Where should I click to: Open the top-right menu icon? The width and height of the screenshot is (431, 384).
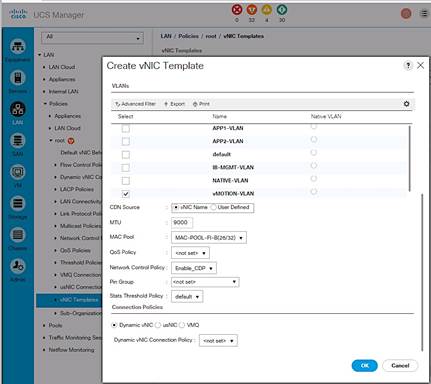tap(424, 14)
